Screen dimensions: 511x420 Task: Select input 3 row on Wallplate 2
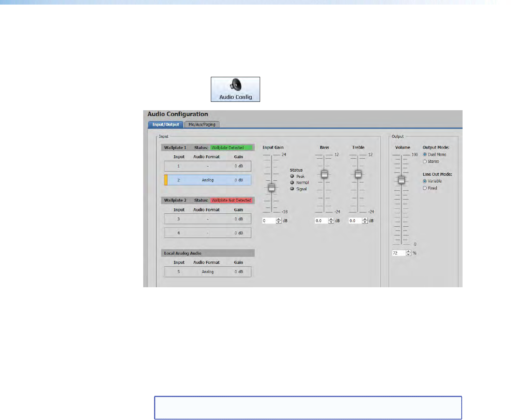207,219
